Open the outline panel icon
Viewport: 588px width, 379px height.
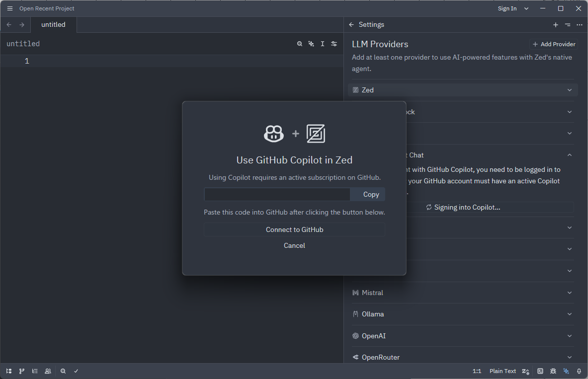pyautogui.click(x=35, y=371)
